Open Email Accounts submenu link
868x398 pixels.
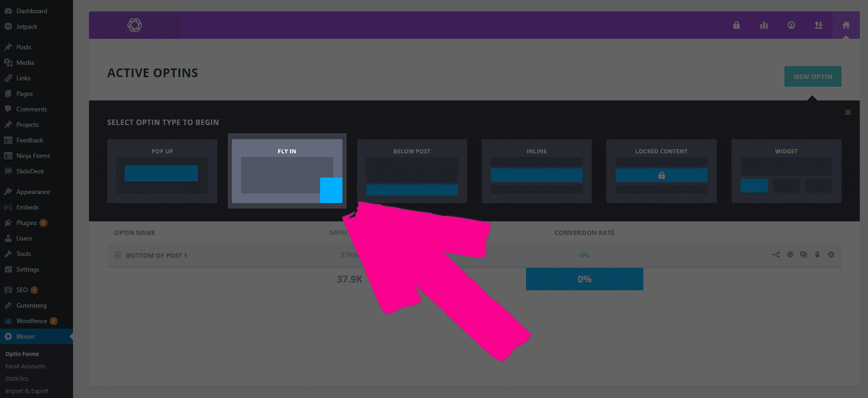click(x=25, y=366)
